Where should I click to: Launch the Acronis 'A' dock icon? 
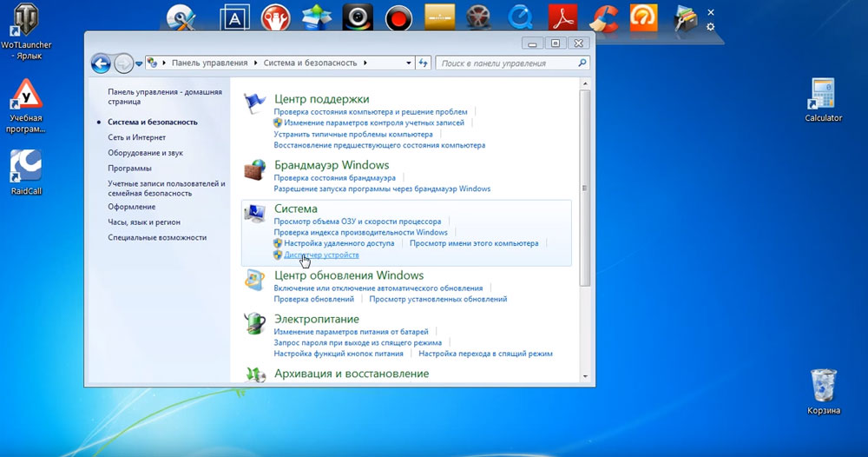(x=234, y=17)
